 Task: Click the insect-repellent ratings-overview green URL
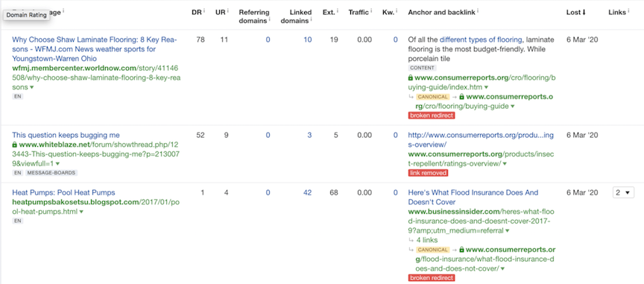(x=482, y=159)
